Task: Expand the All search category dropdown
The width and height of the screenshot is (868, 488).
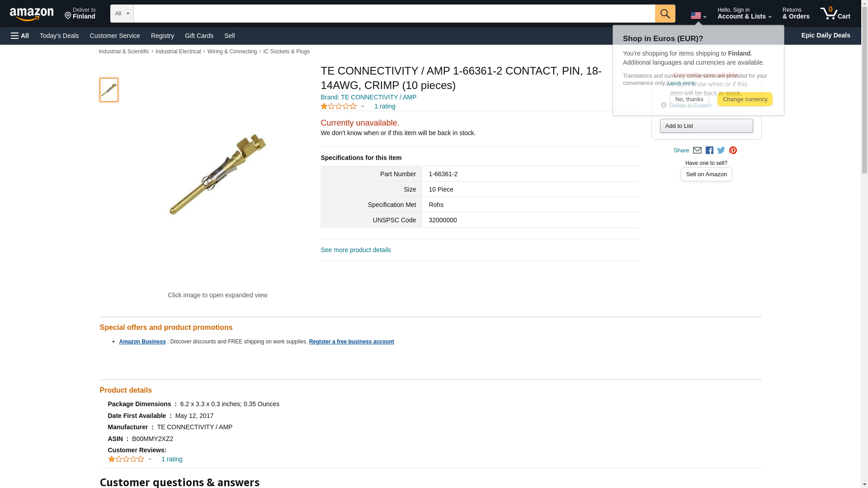Action: (x=122, y=14)
